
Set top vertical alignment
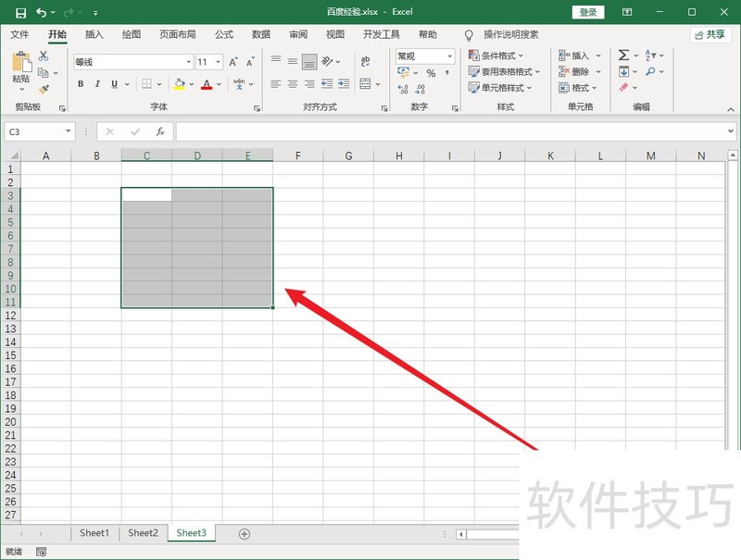pos(276,61)
